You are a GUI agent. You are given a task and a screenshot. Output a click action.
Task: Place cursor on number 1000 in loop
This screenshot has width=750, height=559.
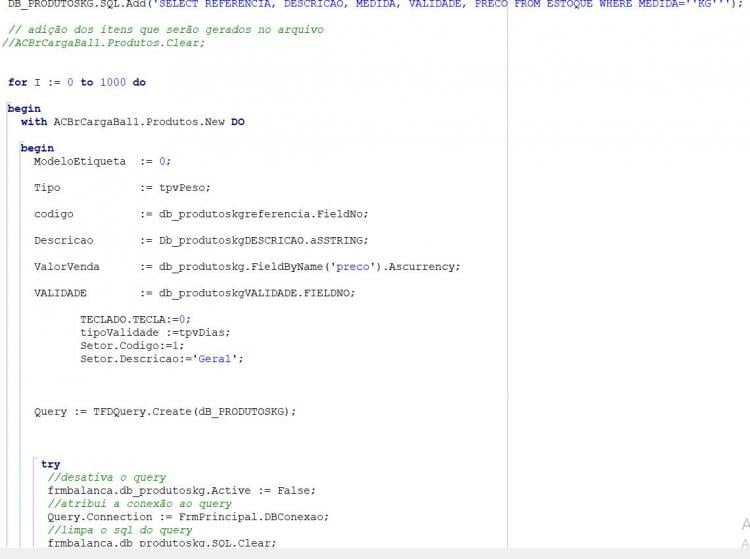click(113, 82)
